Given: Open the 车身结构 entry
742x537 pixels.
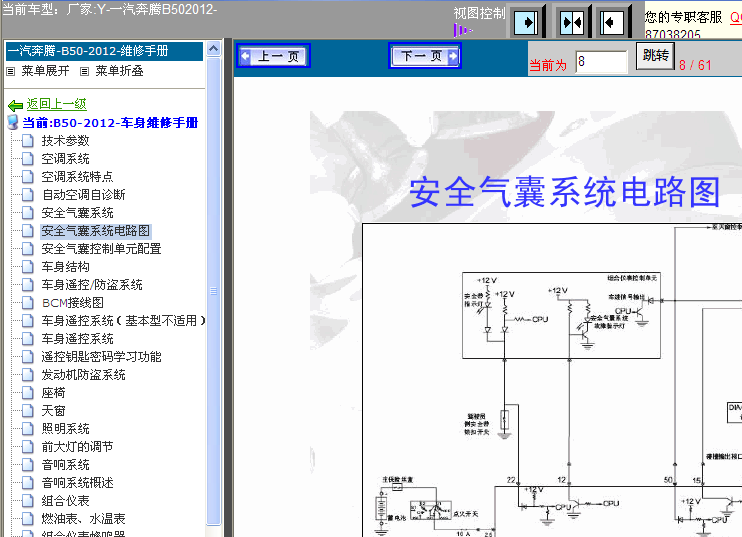Looking at the screenshot, I should tap(65, 266).
